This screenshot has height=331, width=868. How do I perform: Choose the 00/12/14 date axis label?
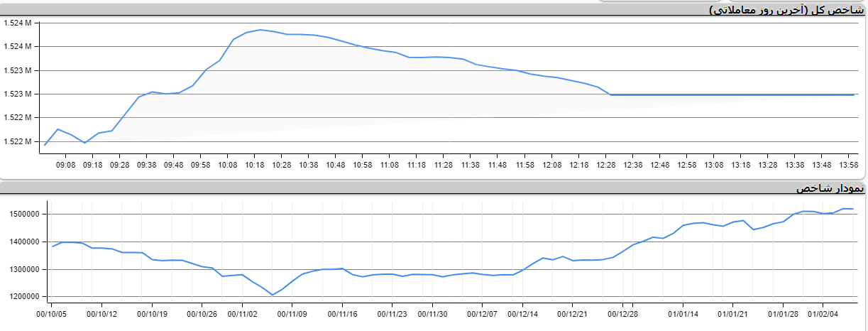click(523, 313)
